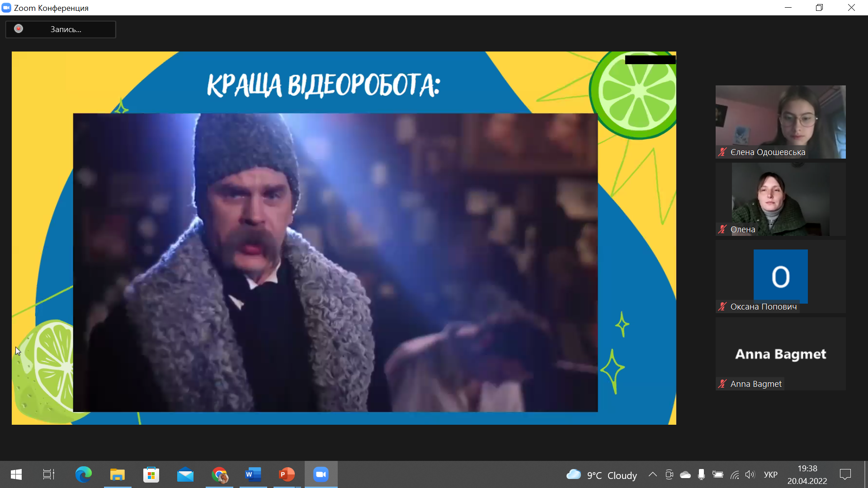Open Microsoft Store from the taskbar
This screenshot has height=488, width=868.
151,474
